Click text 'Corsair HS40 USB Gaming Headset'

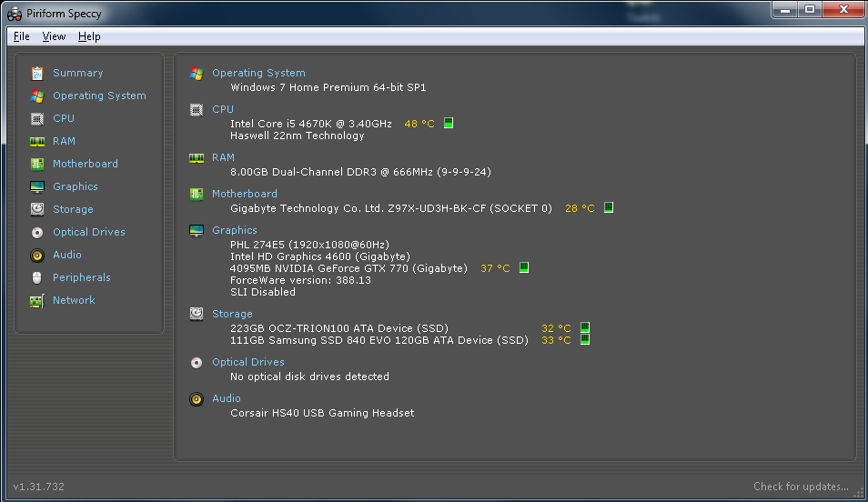tap(321, 414)
